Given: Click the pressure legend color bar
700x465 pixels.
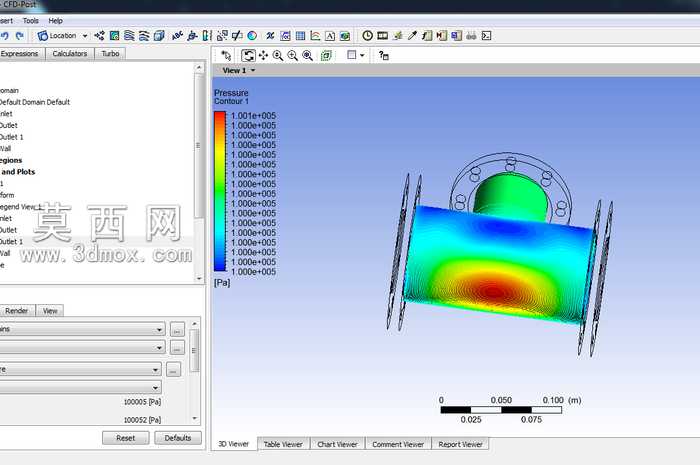Looking at the screenshot, I should 220,191.
